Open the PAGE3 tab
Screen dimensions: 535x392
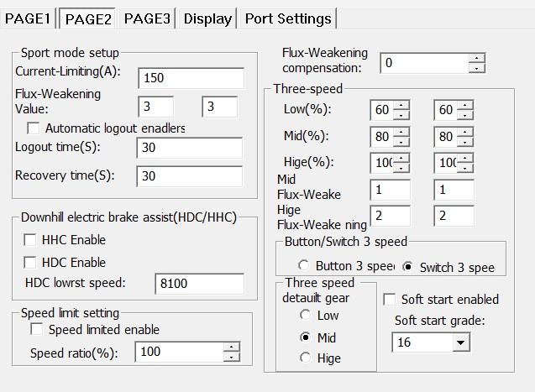(x=147, y=18)
